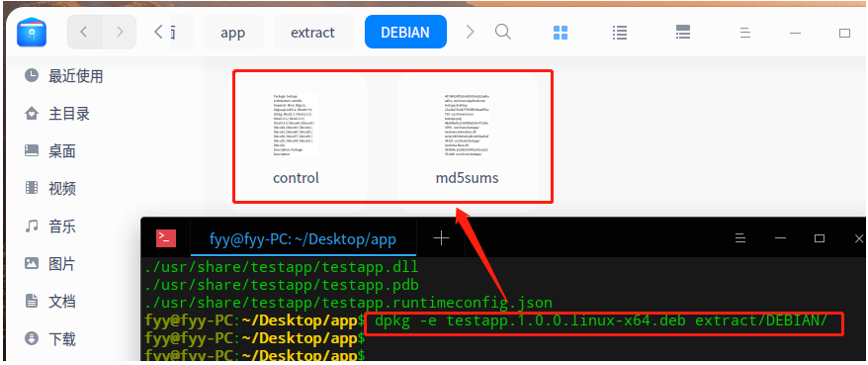Click the testapp.pdb output line

(x=282, y=285)
